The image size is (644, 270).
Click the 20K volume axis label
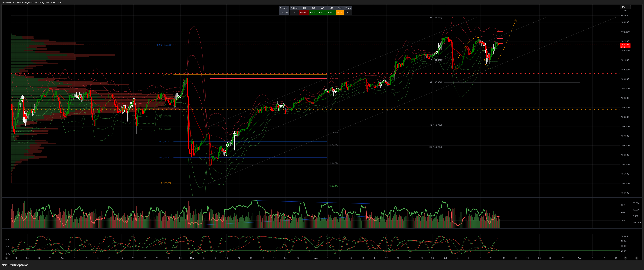coord(623,221)
